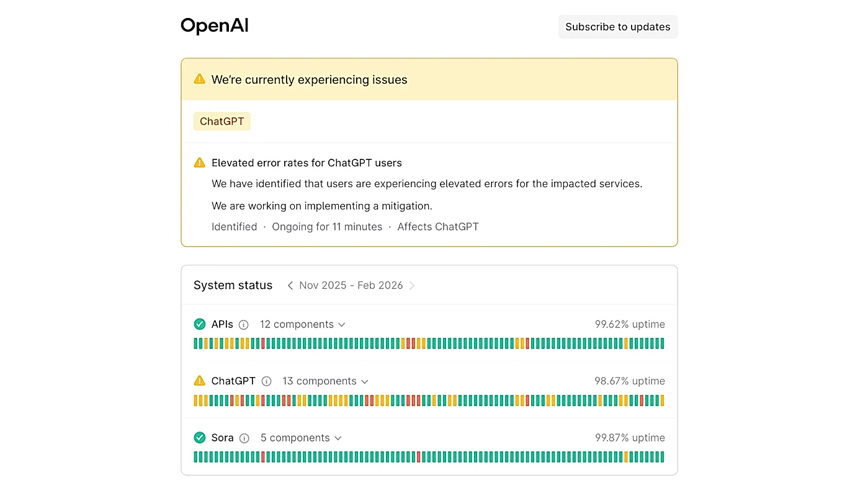Image resolution: width=868 pixels, height=488 pixels.
Task: Click the OpenAI logo
Action: [x=215, y=26]
